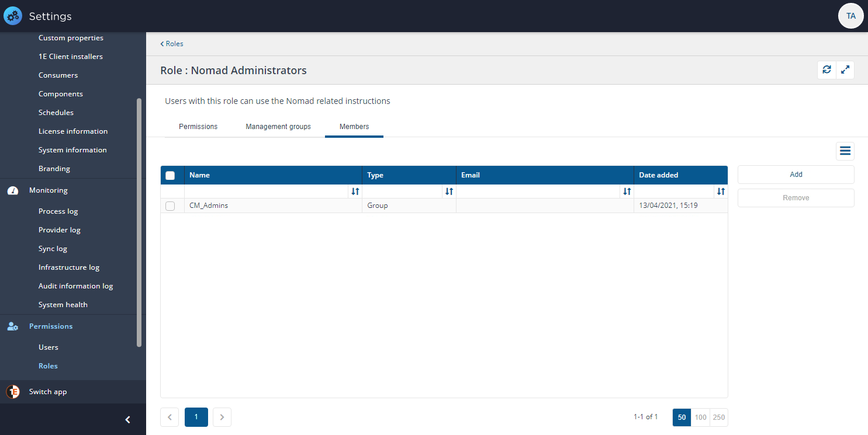Check the CM_Admins row checkbox
868x435 pixels.
pos(170,206)
